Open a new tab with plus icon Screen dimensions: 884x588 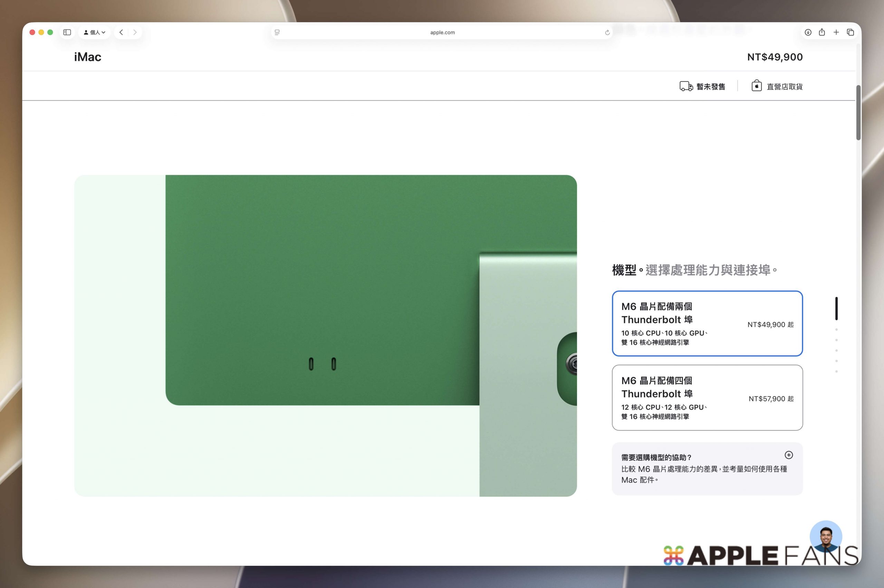[836, 32]
